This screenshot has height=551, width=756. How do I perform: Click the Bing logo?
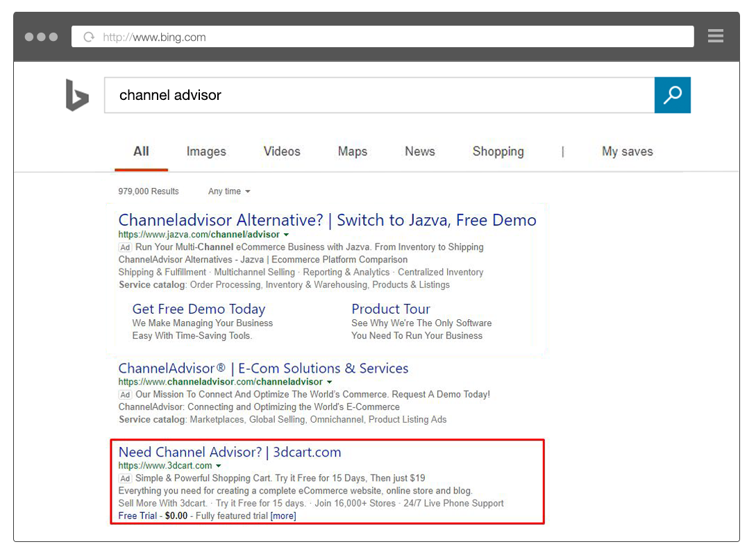(77, 95)
